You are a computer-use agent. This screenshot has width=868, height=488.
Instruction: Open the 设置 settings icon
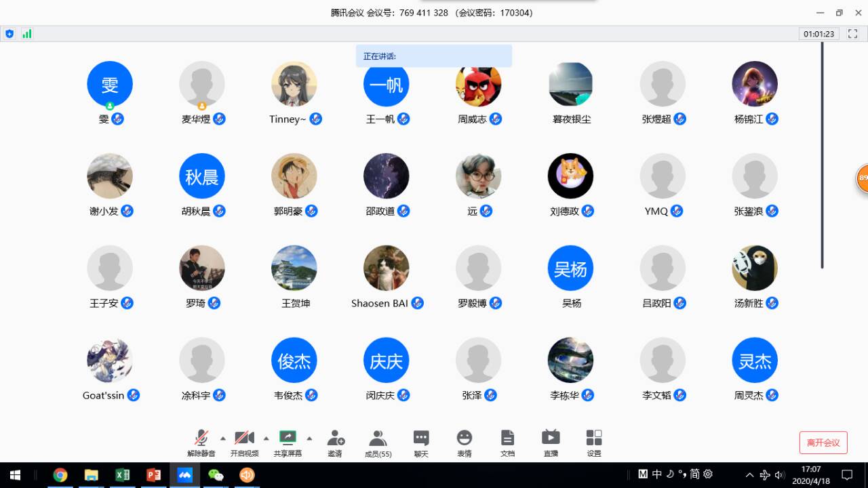pos(594,442)
